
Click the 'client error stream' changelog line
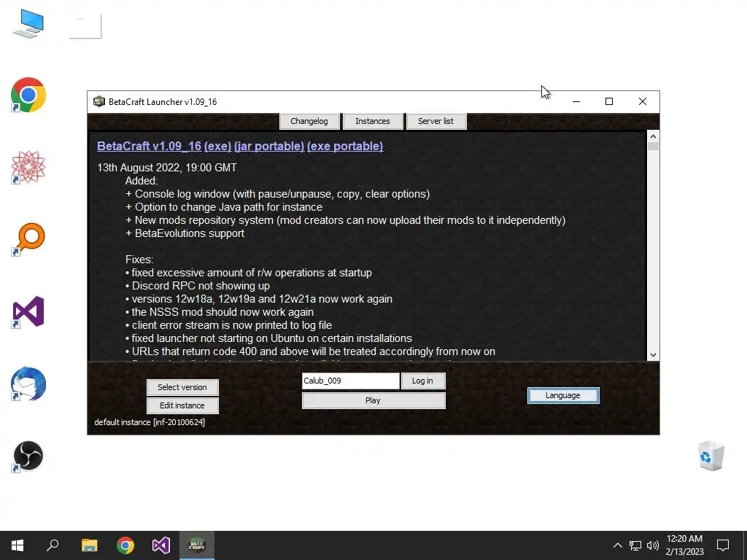click(x=228, y=325)
